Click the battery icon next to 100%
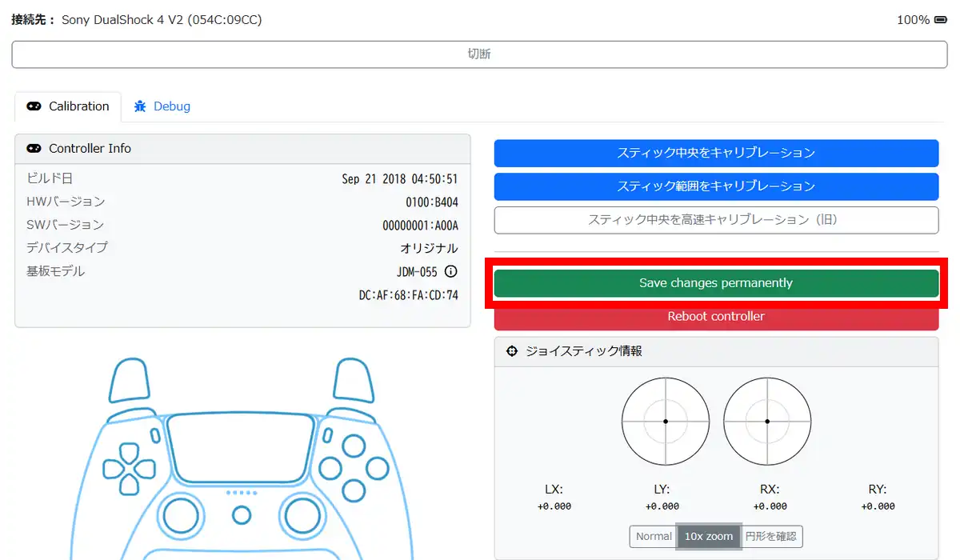This screenshot has width=960, height=560. [941, 20]
